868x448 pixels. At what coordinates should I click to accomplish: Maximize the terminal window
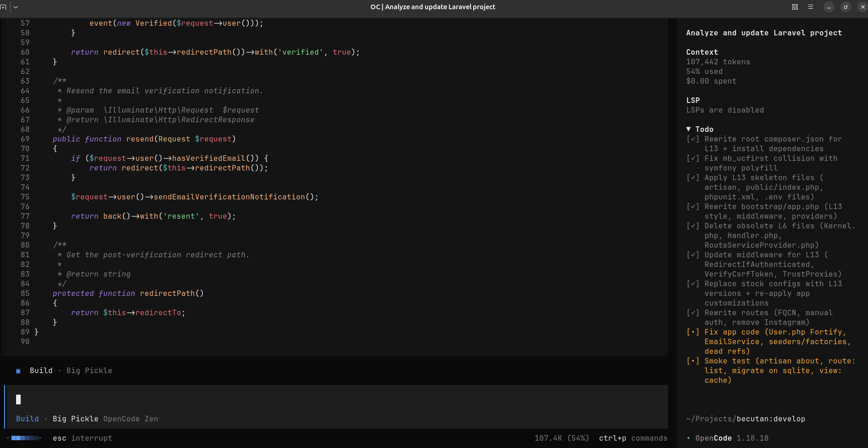pyautogui.click(x=846, y=7)
